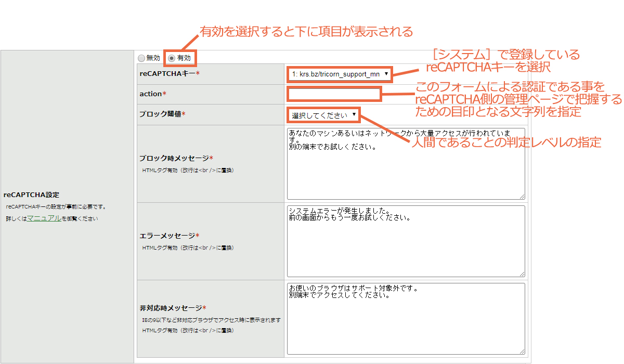The width and height of the screenshot is (624, 364).
Task: Select the 有効 radio button
Action: tap(172, 58)
